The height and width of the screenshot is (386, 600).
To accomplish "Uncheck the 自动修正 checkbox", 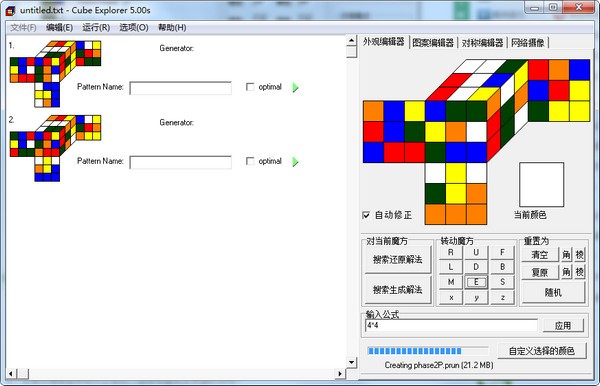I will (x=366, y=215).
